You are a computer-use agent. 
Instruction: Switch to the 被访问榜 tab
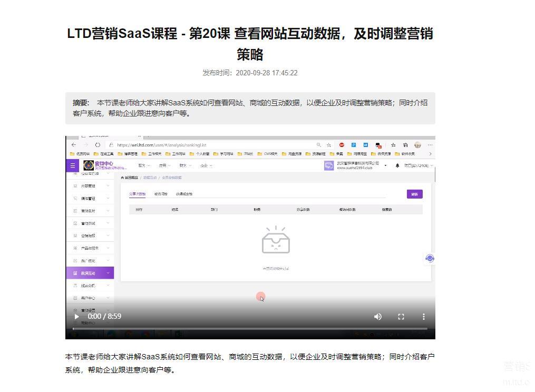tap(161, 194)
